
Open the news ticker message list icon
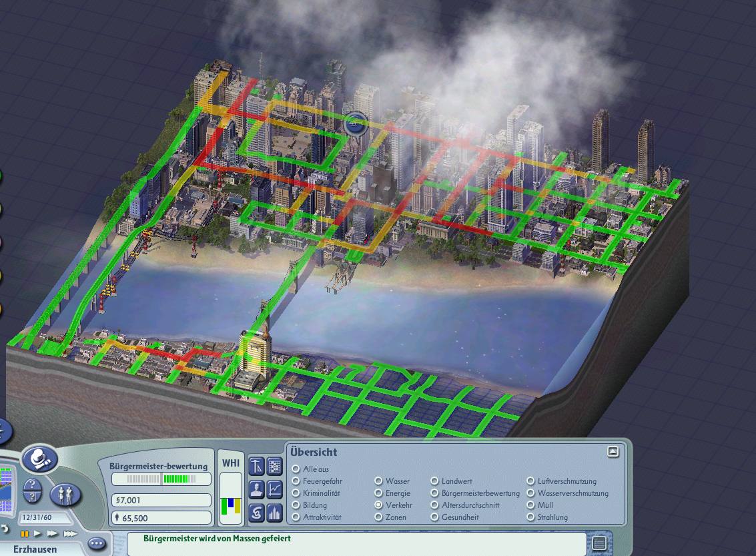(599, 543)
